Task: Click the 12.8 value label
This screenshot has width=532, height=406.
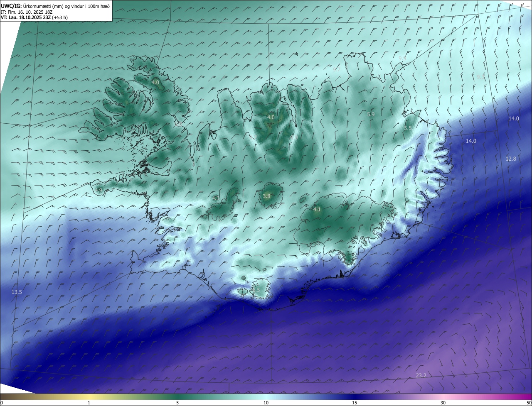Action: (x=511, y=159)
